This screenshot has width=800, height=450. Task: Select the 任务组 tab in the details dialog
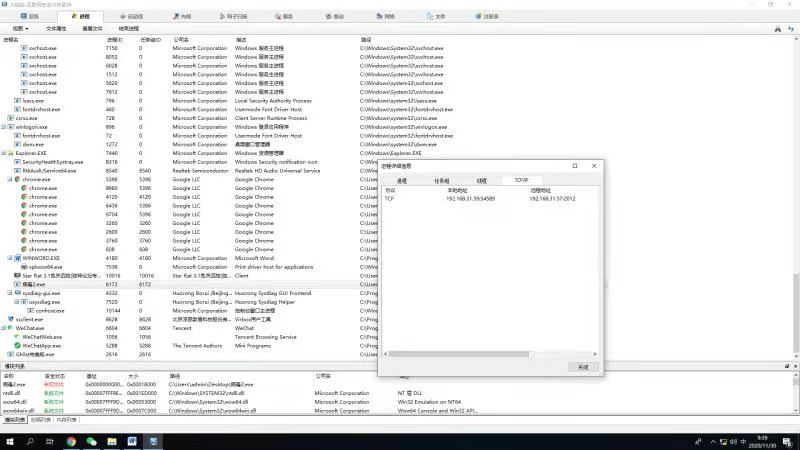[x=441, y=181]
